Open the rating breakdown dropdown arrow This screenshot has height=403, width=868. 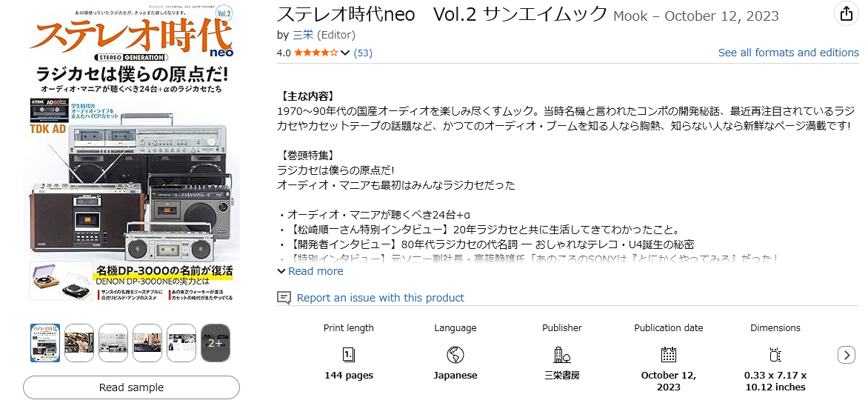345,53
